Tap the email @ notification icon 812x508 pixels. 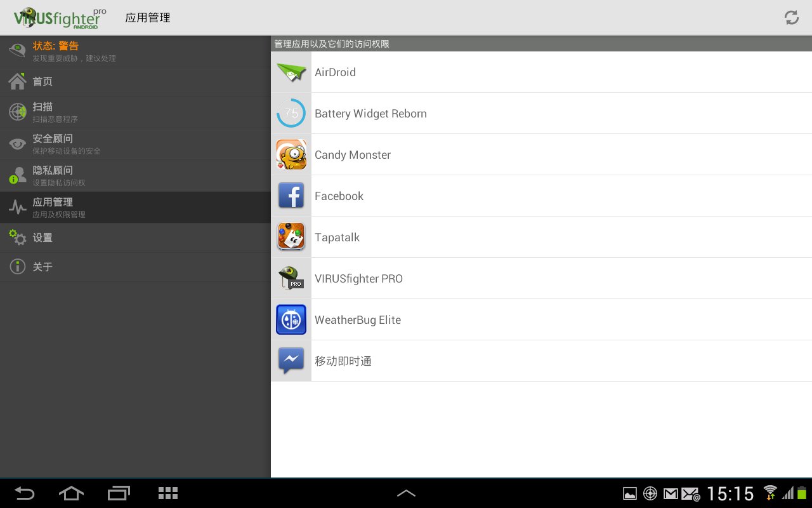tap(690, 493)
